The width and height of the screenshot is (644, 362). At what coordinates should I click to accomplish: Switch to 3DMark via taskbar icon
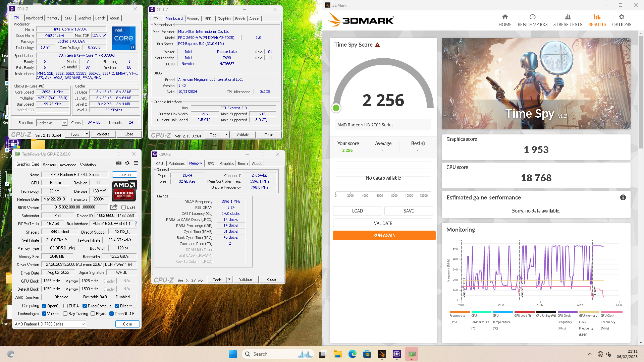point(382,354)
